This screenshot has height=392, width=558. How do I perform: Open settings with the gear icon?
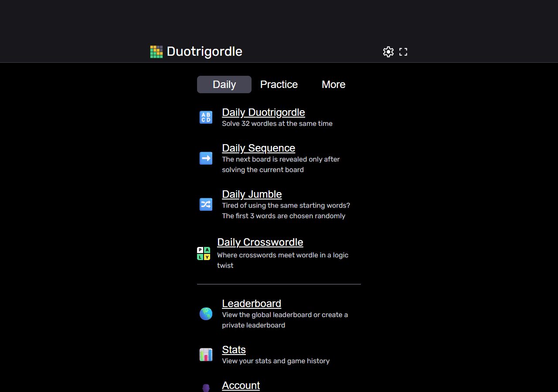[388, 52]
